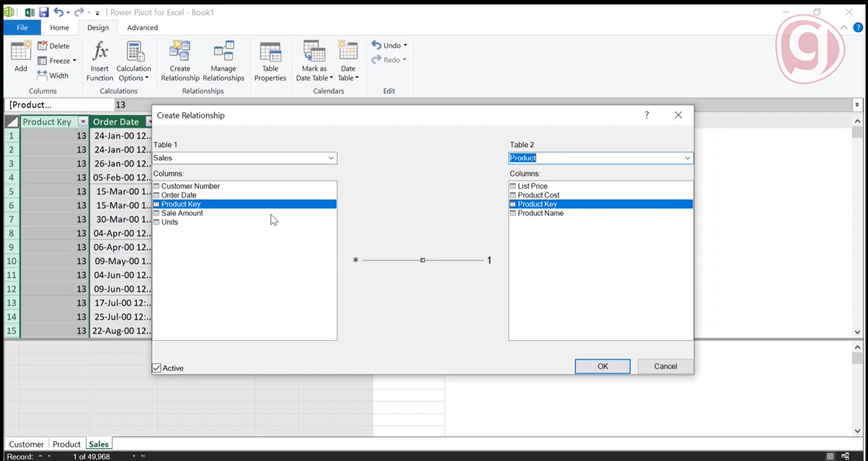Image resolution: width=868 pixels, height=461 pixels.
Task: Switch to the Advanced ribbon tab
Action: 142,28
